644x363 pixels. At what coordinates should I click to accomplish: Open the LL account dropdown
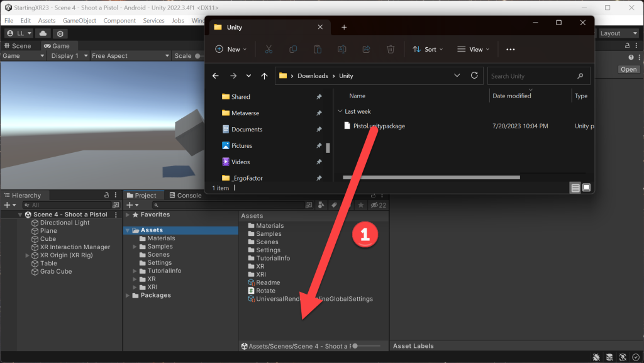(x=19, y=33)
